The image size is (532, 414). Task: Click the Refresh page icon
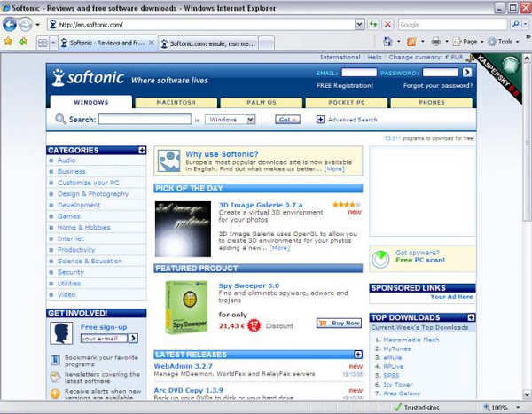coord(373,25)
